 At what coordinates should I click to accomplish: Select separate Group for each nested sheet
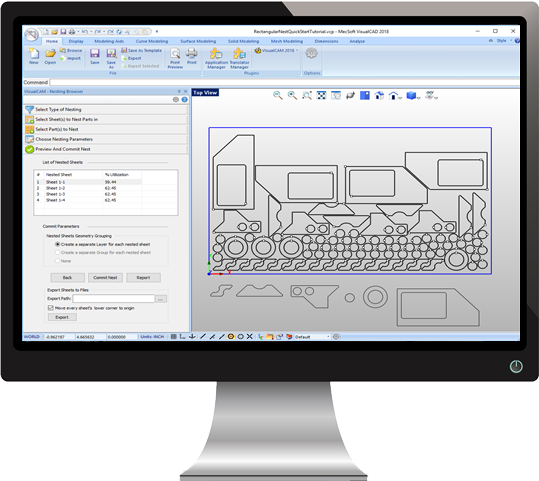(x=102, y=252)
